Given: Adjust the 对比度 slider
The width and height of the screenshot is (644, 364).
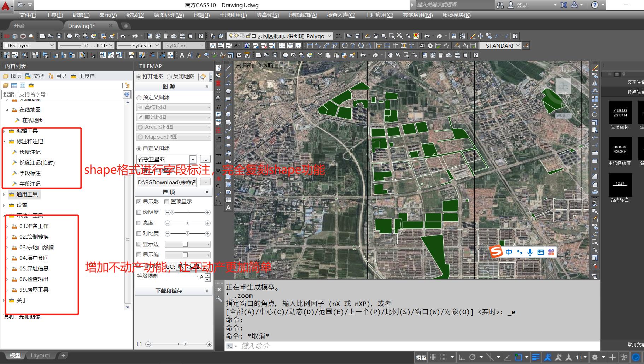Looking at the screenshot, I should (188, 234).
